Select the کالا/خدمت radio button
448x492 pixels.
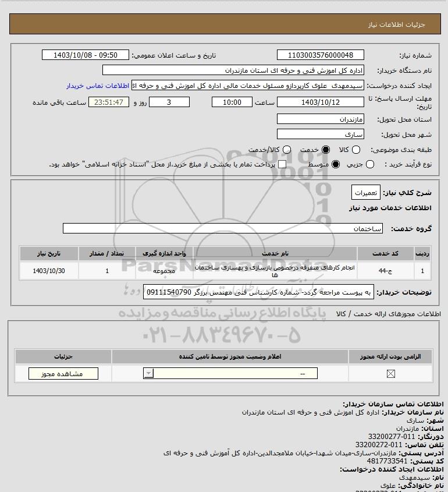286,150
